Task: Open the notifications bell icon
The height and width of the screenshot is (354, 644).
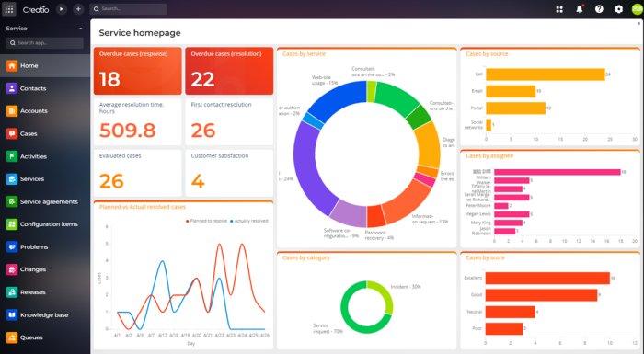Action: point(579,9)
